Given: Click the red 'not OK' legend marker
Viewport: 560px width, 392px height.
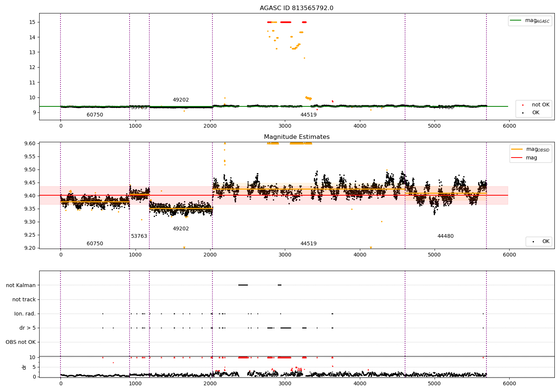Looking at the screenshot, I should click(523, 105).
